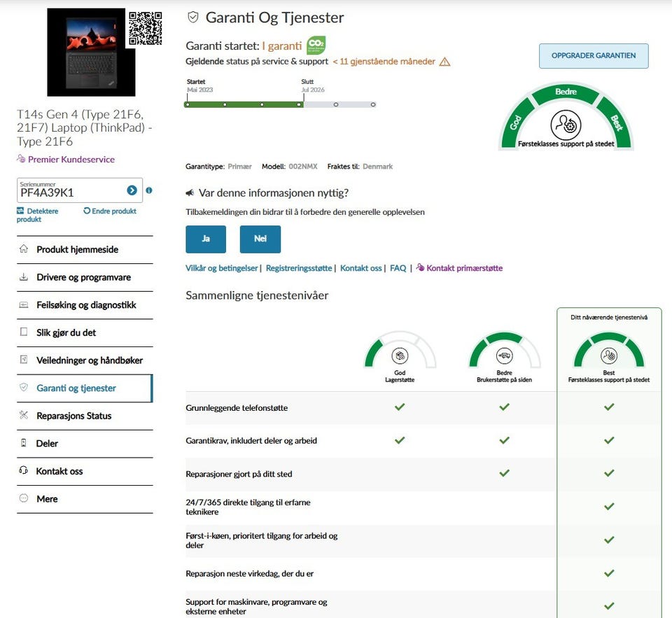This screenshot has width=672, height=618.
Task: Click Kontakt oss link below feedback
Action: pos(361,268)
